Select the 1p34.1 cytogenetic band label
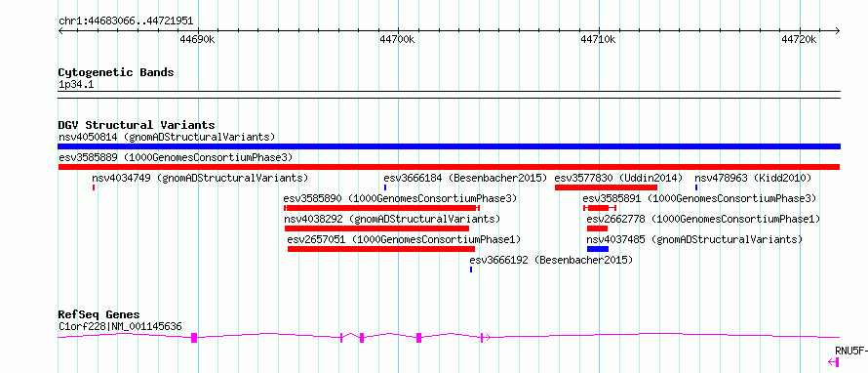The width and height of the screenshot is (868, 373). 75,84
